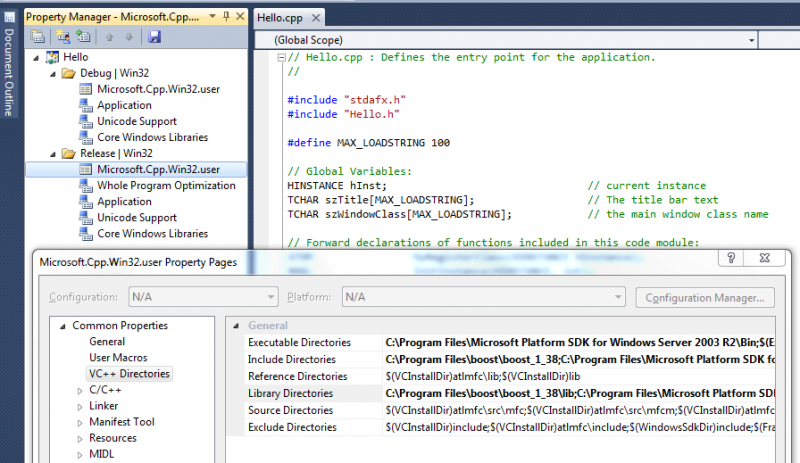800x463 pixels.
Task: Click the HINSTANCE hInst; declaration
Action: pyautogui.click(x=337, y=186)
